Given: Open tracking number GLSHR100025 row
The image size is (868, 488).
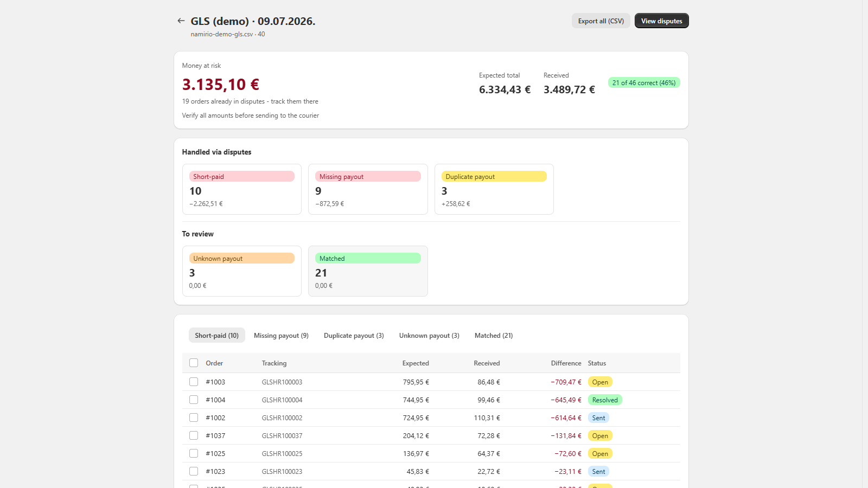Looking at the screenshot, I should coord(431,453).
